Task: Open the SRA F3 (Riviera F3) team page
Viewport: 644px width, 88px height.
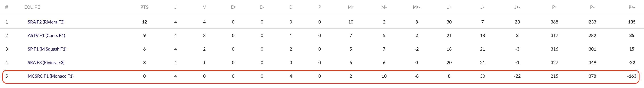Action: click(46, 63)
